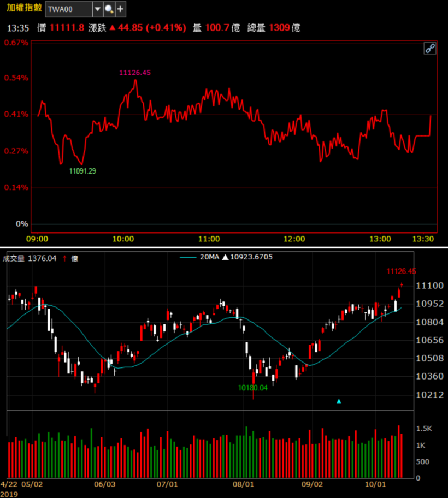Click the 11:00 time axis label
Screen dimensions: 448x498
[209, 239]
